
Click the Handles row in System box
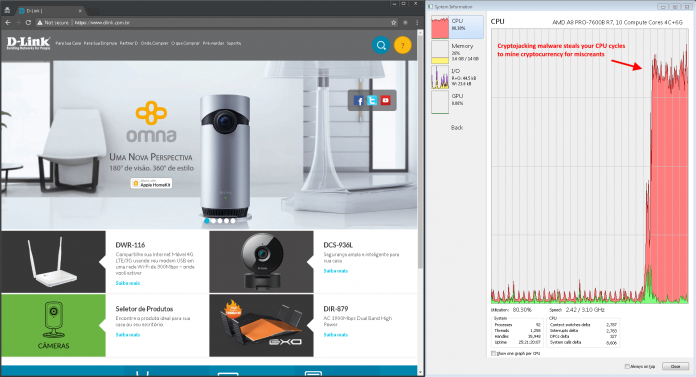[x=518, y=337]
